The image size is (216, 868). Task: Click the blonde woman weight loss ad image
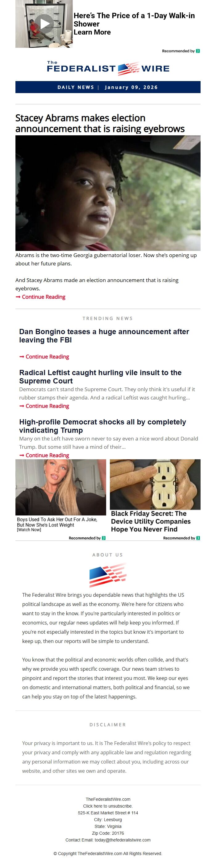[61, 487]
